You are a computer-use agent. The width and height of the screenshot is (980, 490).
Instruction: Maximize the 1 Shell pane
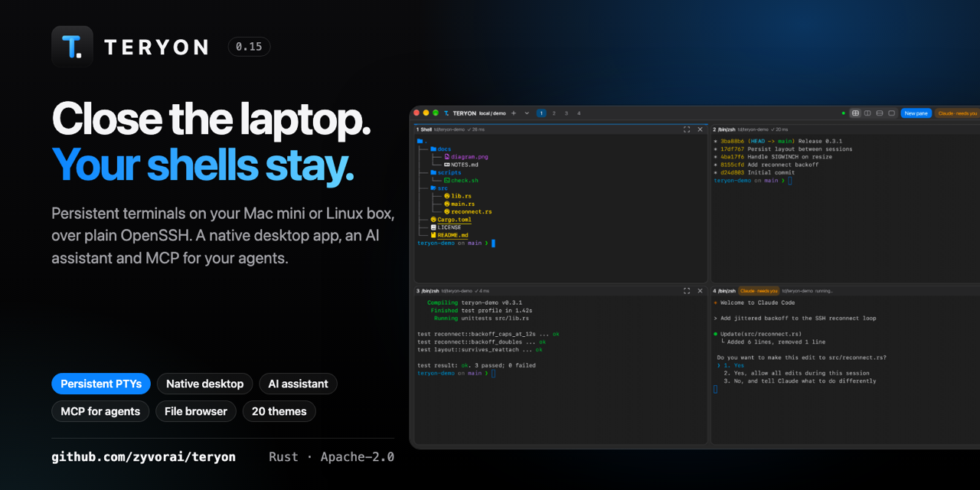(687, 129)
